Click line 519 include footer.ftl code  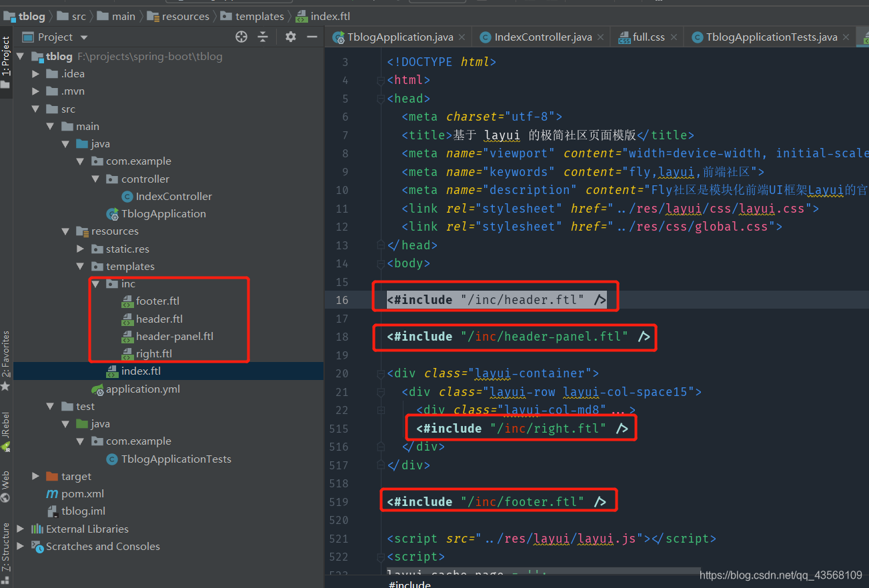click(497, 501)
